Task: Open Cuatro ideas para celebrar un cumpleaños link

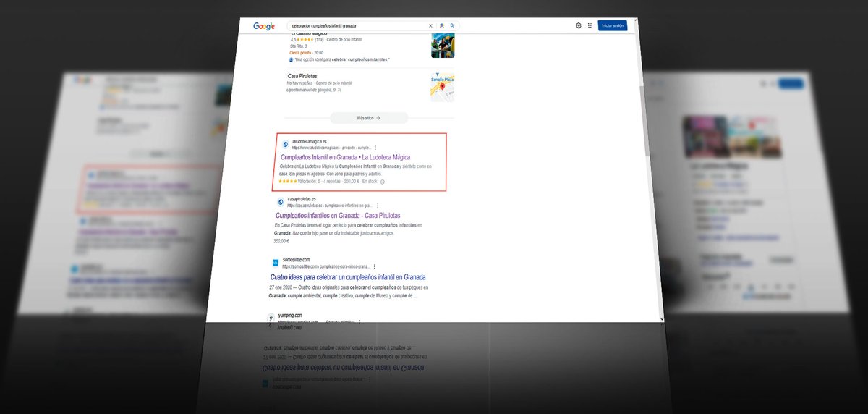Action: pyautogui.click(x=348, y=277)
